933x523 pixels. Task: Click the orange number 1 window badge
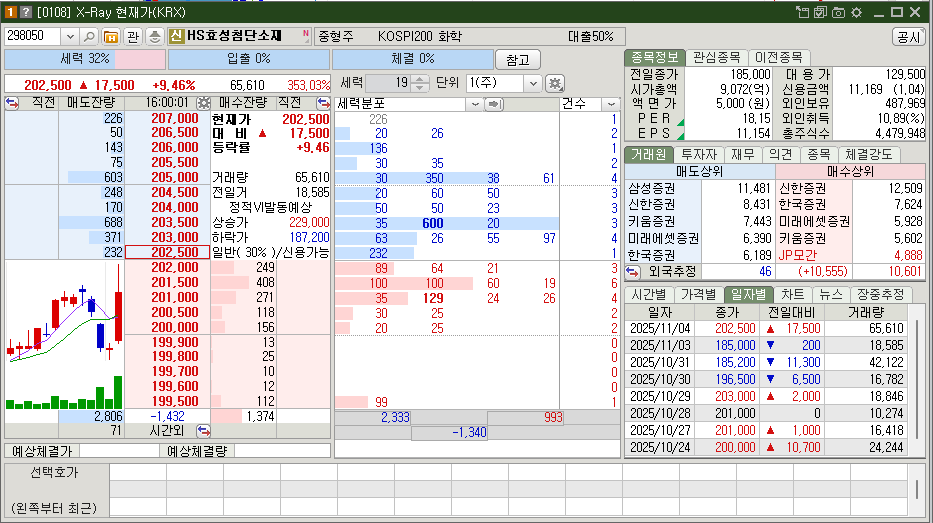(x=10, y=12)
